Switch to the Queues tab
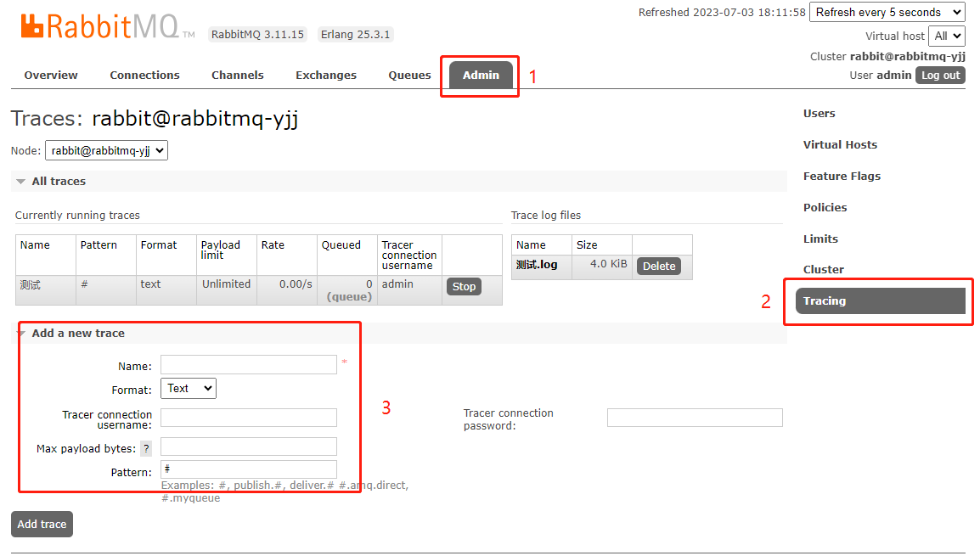This screenshot has width=980, height=556. [x=409, y=76]
